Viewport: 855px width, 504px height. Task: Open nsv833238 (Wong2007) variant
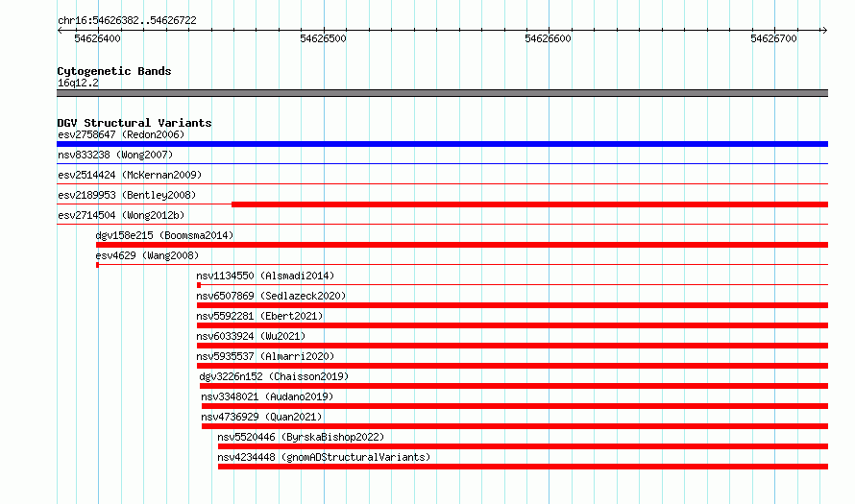tap(115, 155)
